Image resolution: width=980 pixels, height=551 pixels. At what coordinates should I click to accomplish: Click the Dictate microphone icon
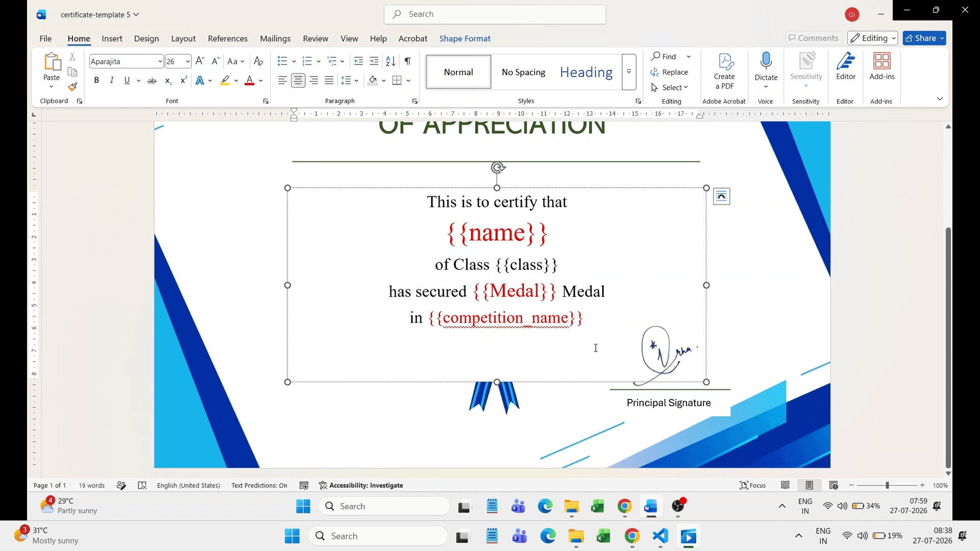point(766,61)
